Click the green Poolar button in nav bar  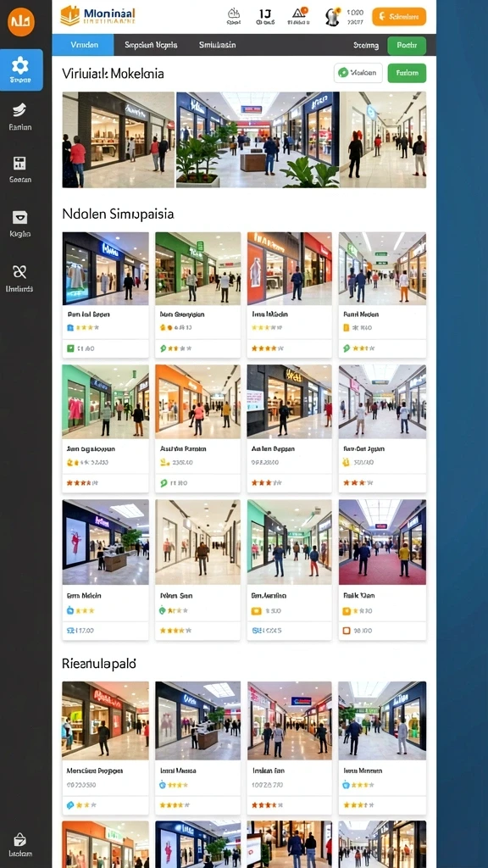(x=407, y=46)
